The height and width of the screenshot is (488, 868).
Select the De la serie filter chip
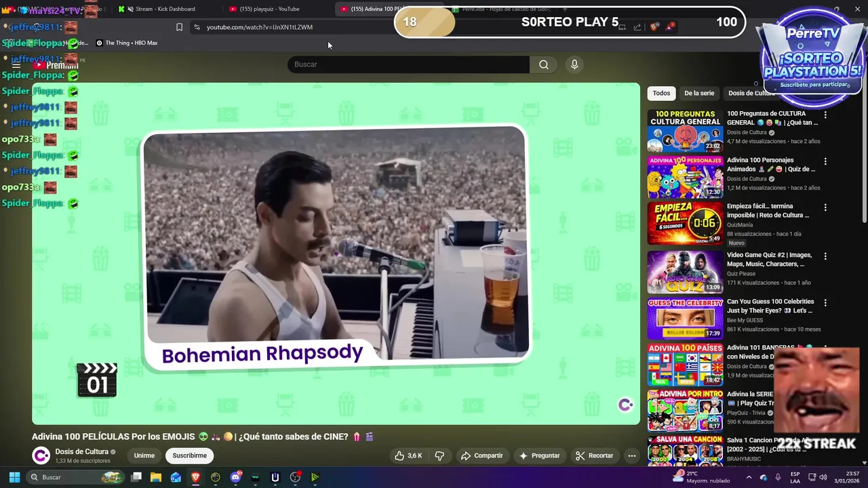tap(699, 93)
